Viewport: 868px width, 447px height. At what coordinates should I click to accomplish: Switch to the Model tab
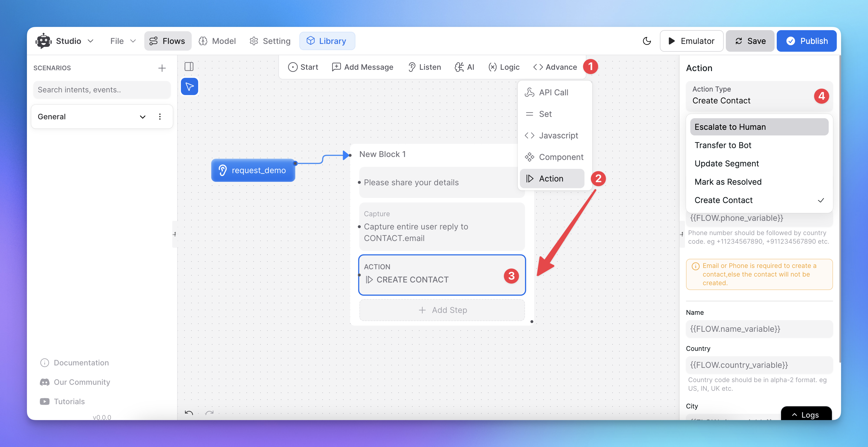tap(217, 41)
